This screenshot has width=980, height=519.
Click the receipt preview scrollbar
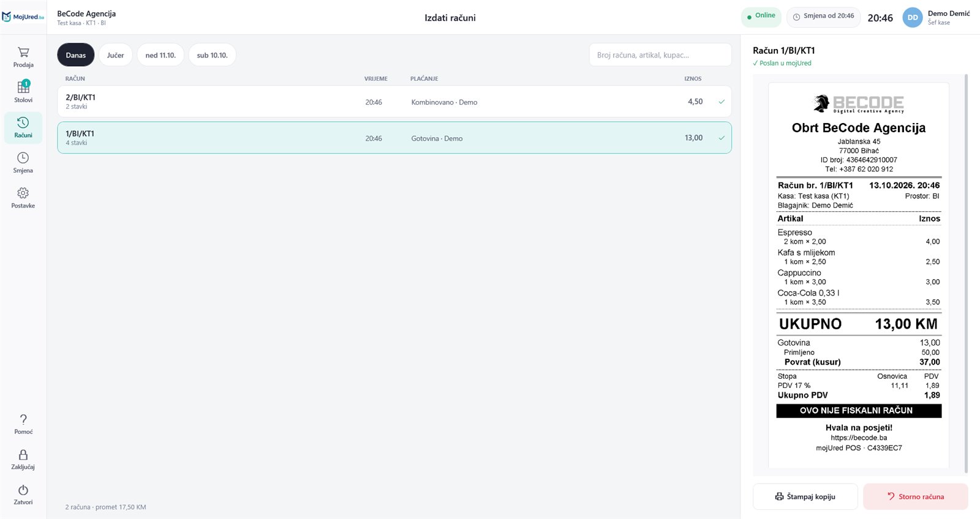(966, 274)
